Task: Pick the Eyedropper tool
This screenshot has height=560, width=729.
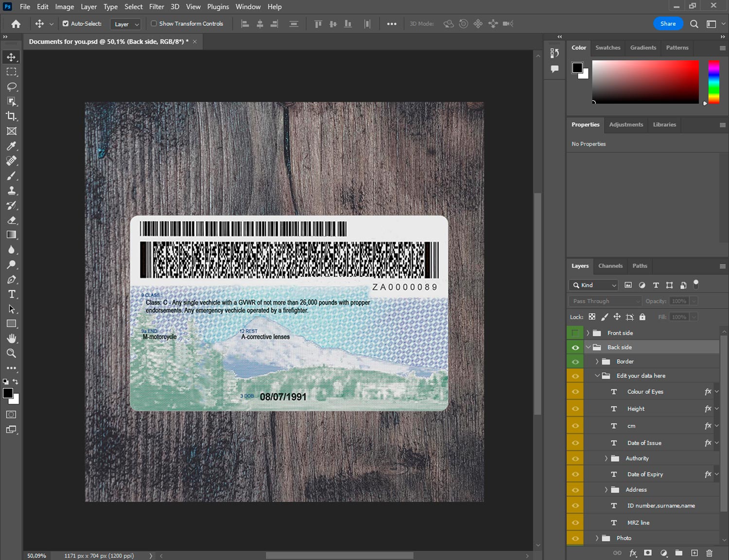Action: tap(11, 146)
